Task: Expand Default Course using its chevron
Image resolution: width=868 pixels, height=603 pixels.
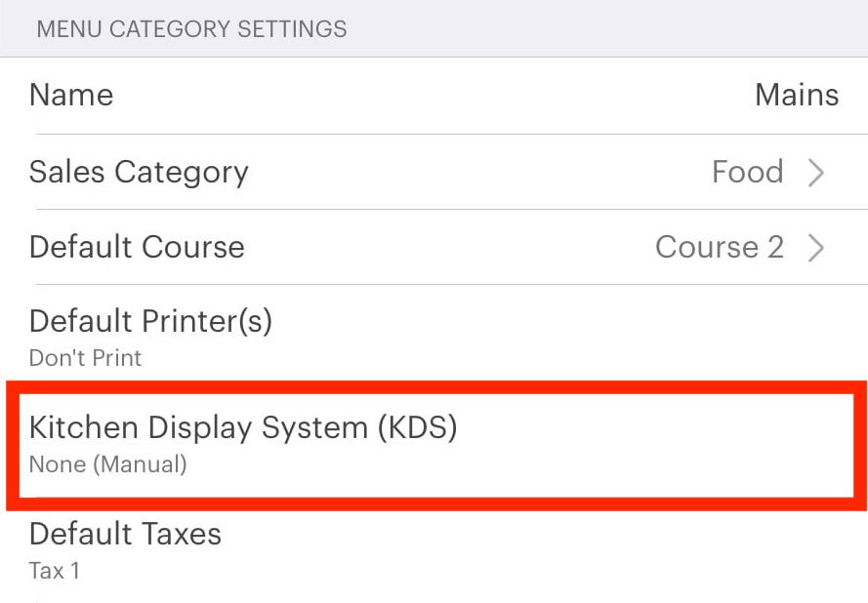Action: click(816, 247)
